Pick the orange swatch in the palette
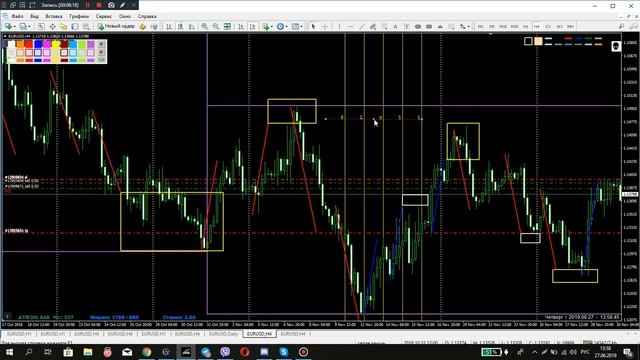640x360 pixels. (20, 44)
